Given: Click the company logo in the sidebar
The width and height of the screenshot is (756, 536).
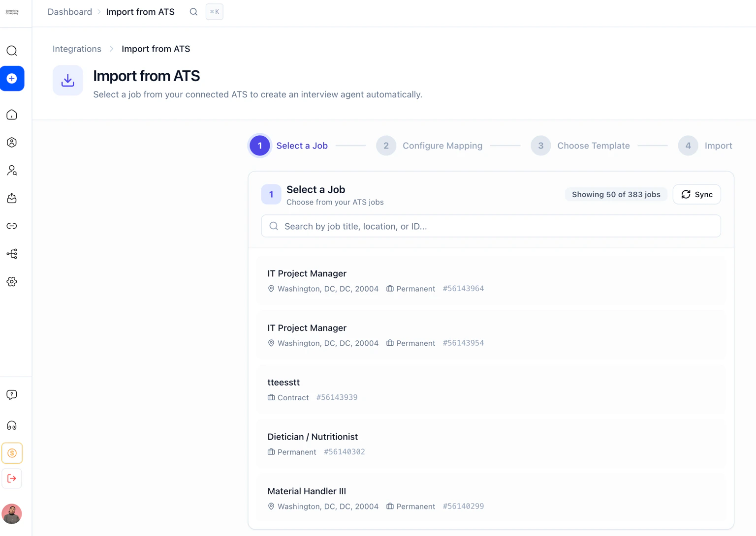Looking at the screenshot, I should pos(12,12).
